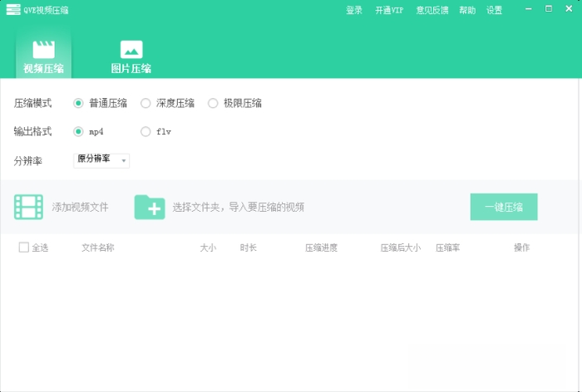Click the 压缩后大小 column header
582x392 pixels.
tap(401, 247)
